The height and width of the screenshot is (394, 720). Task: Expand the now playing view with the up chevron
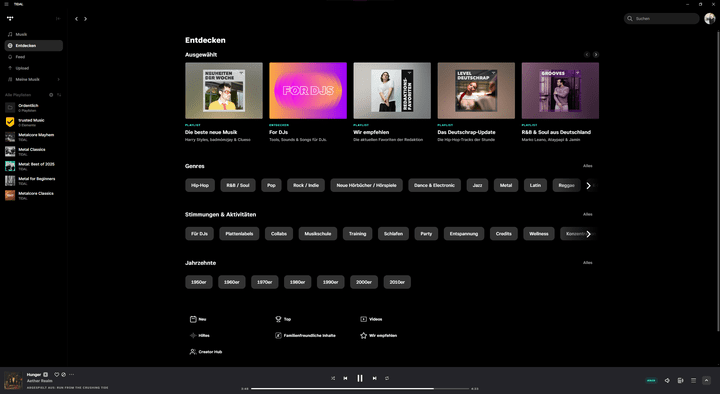click(x=706, y=380)
